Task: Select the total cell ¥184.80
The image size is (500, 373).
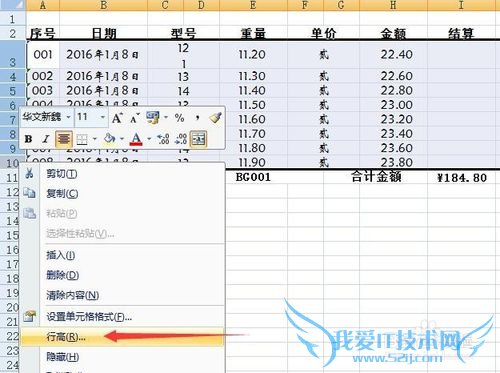Action: tap(462, 177)
